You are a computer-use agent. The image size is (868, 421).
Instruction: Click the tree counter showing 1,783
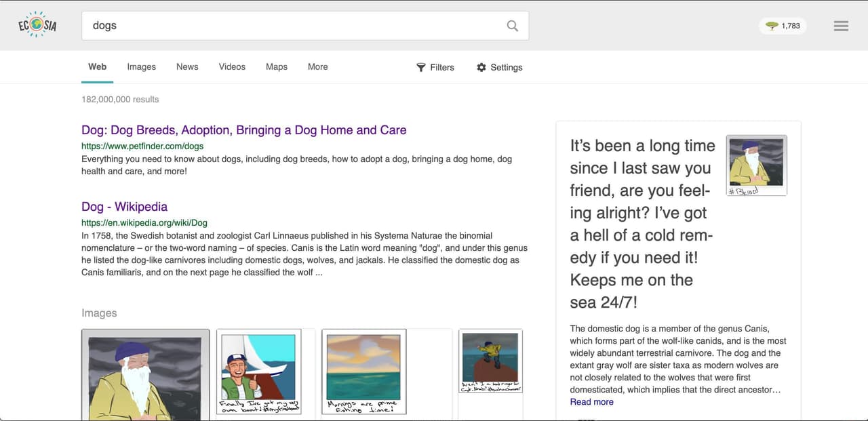click(783, 26)
